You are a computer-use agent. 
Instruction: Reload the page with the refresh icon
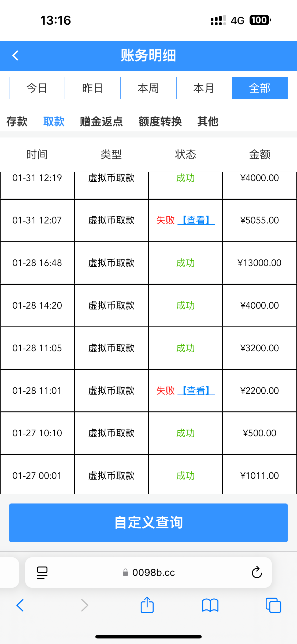tap(257, 572)
